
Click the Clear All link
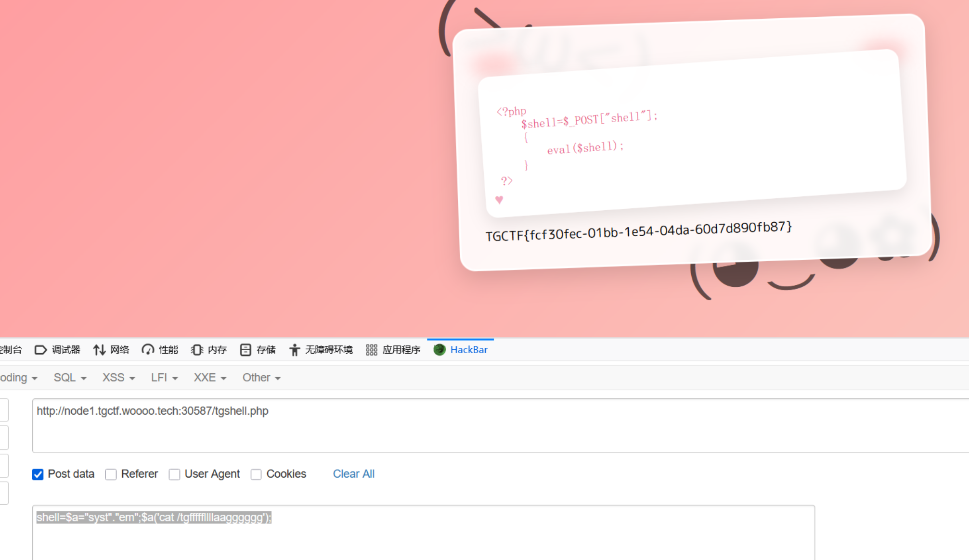(x=353, y=474)
